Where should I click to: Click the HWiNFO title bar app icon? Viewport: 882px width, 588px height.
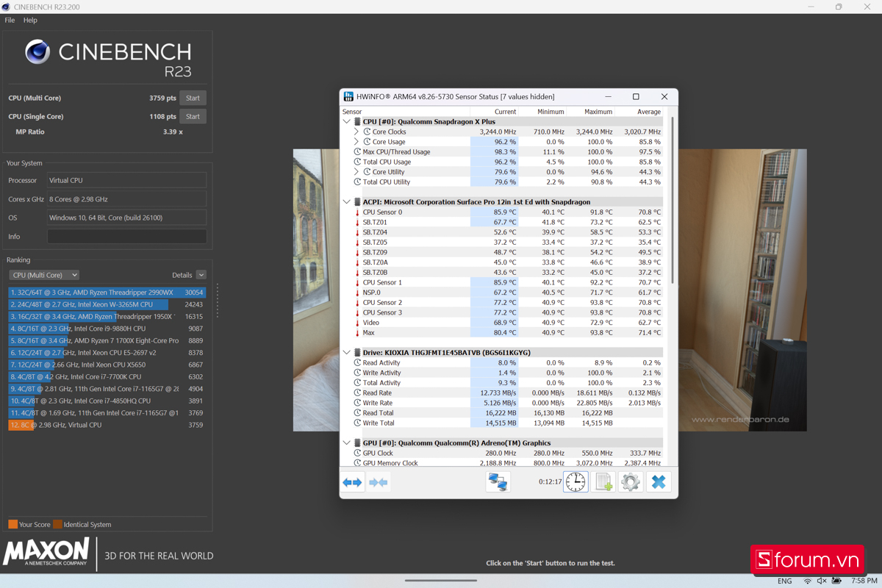[x=349, y=96]
